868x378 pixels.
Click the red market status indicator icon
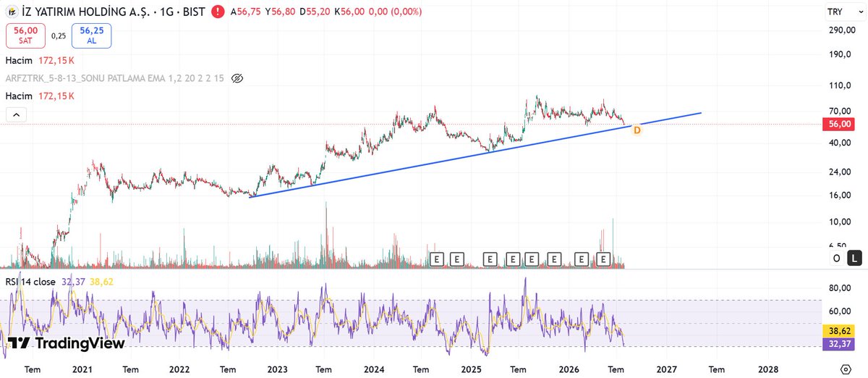tap(218, 12)
